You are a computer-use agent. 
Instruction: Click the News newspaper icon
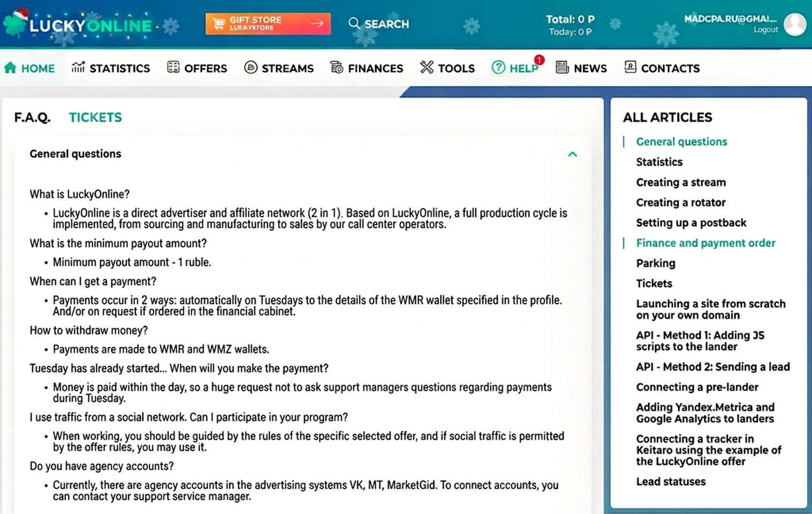(562, 67)
